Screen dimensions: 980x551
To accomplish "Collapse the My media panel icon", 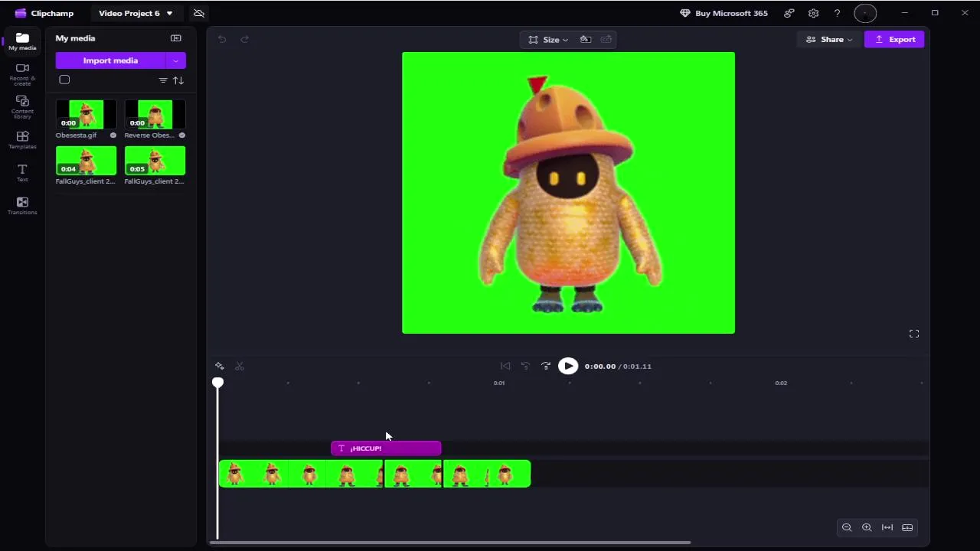I will click(175, 38).
